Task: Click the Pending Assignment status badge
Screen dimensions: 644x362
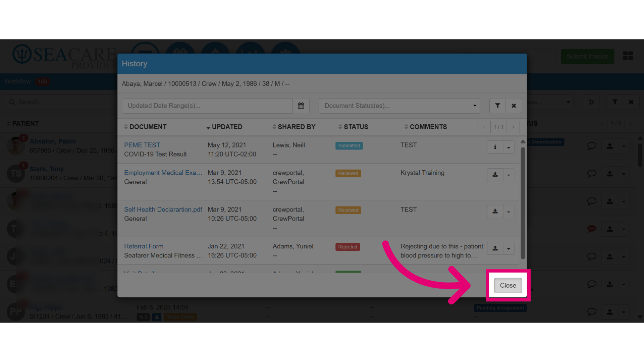Action: click(x=500, y=308)
